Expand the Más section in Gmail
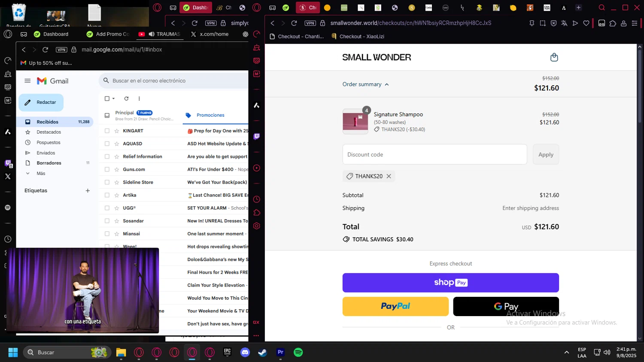The image size is (644, 362). tap(40, 173)
